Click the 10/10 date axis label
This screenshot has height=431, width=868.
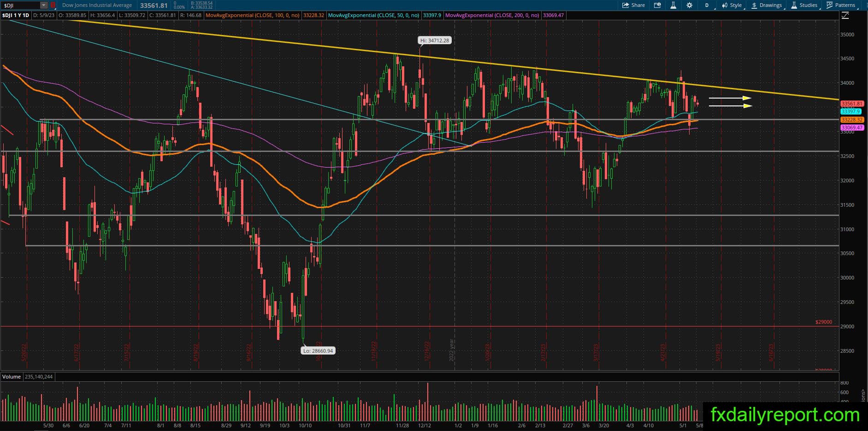point(305,425)
